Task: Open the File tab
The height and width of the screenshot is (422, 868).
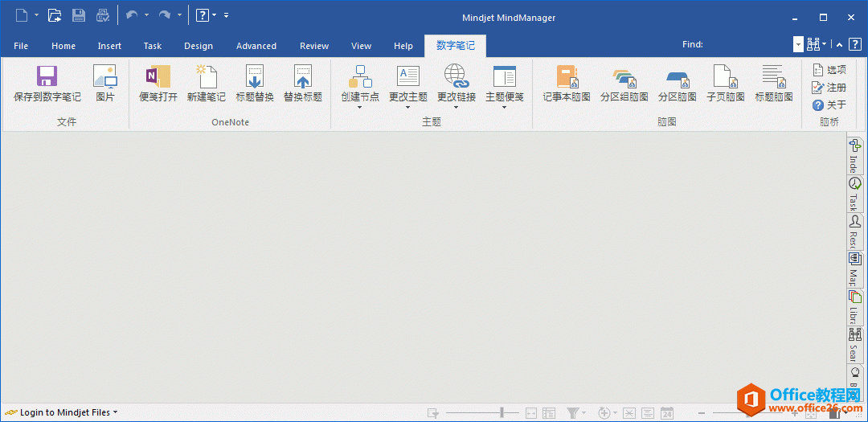Action: pos(21,46)
